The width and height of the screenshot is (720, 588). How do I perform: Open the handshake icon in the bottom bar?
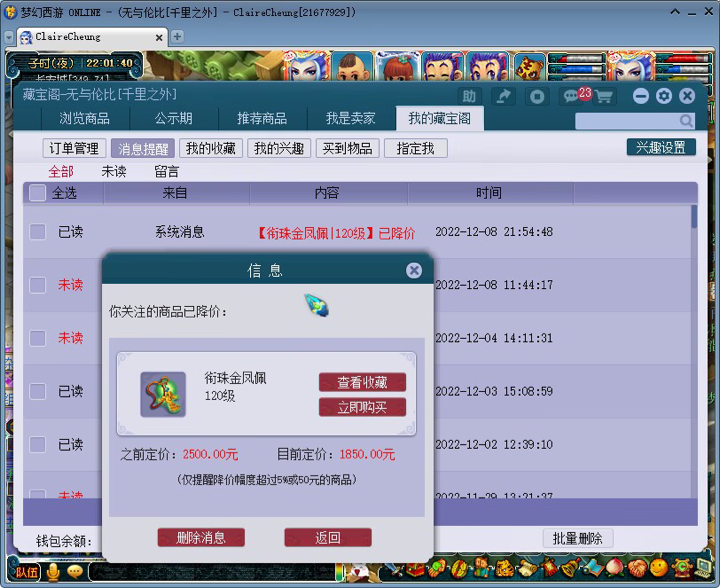(x=637, y=568)
